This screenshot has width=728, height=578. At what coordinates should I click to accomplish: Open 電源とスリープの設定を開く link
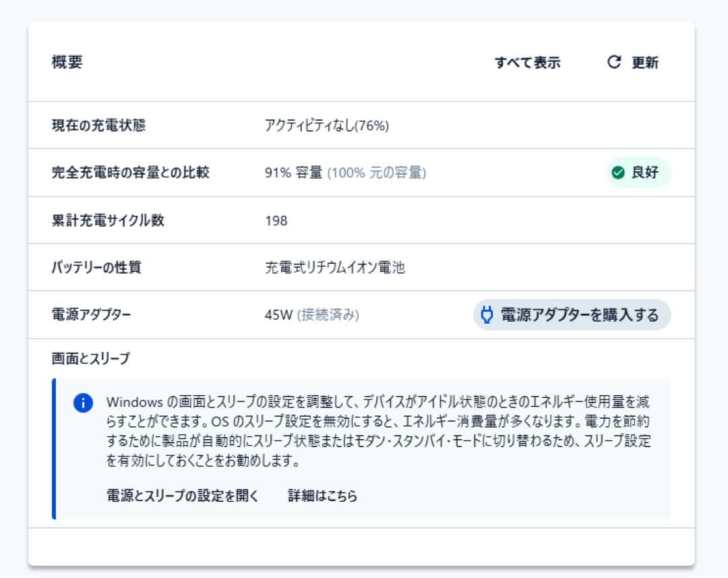183,496
